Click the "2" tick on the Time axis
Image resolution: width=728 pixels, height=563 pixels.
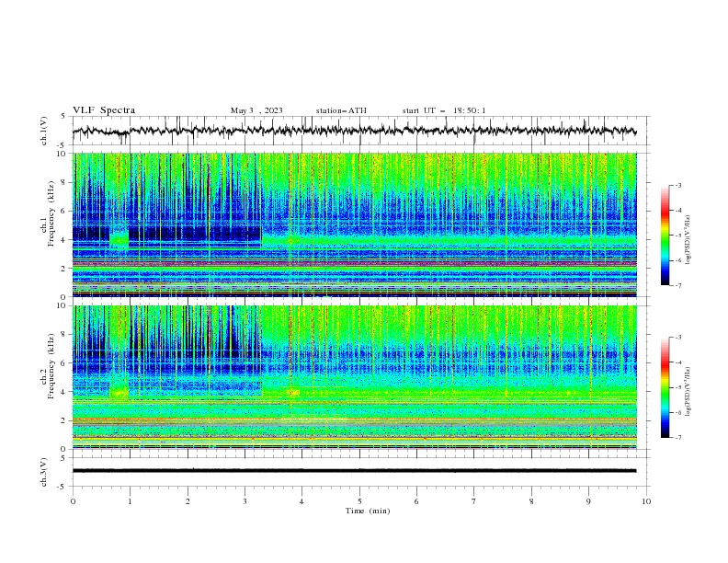pos(188,501)
